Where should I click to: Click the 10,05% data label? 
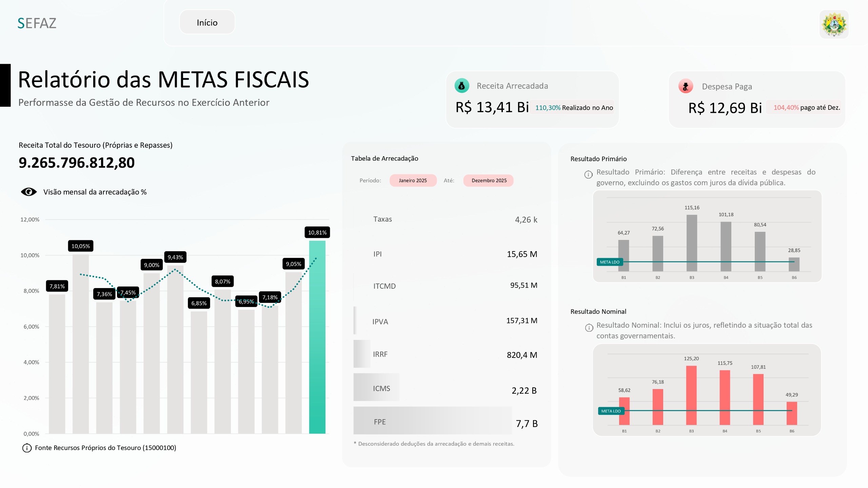pos(81,246)
